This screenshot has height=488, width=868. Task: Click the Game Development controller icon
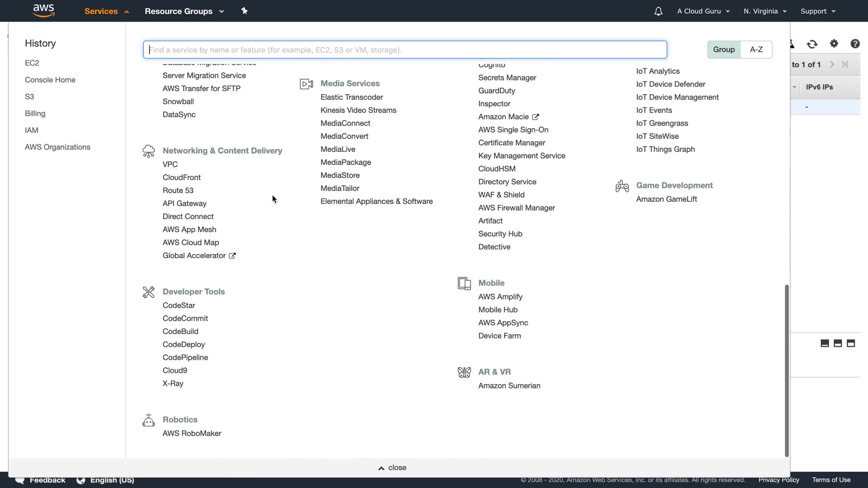coord(622,186)
